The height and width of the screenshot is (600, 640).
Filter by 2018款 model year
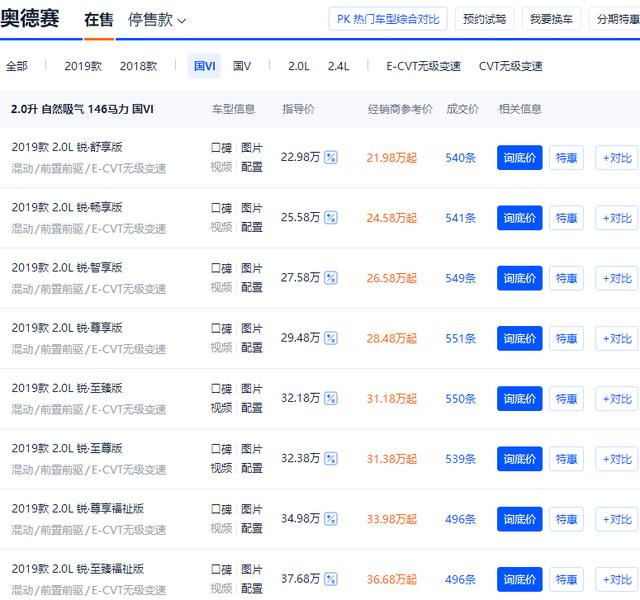tap(138, 66)
